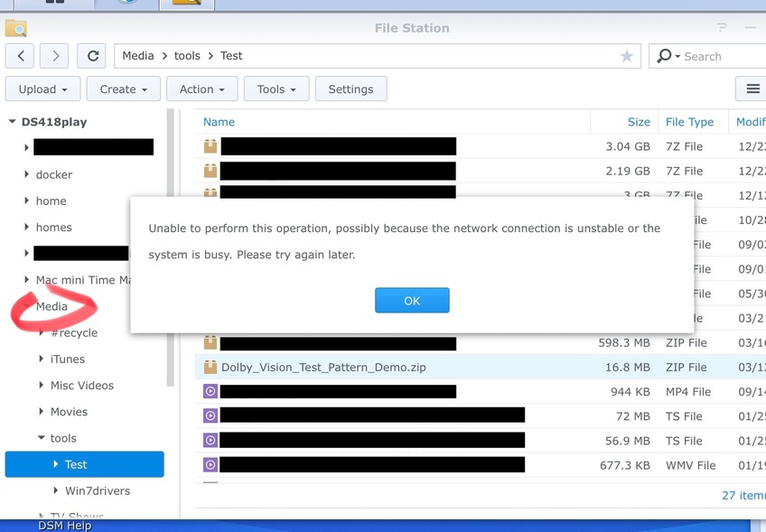
Task: Expand the docker folder in tree
Action: click(26, 174)
